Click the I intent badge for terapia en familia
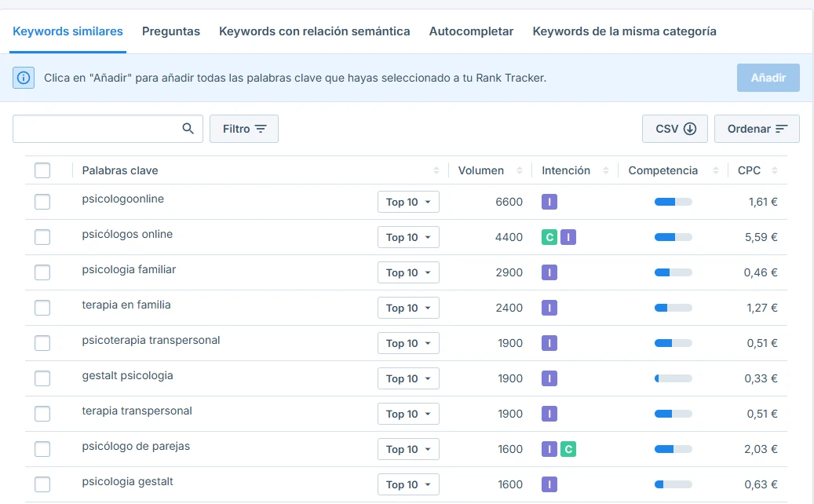Viewport: 814px width, 504px height. [549, 308]
